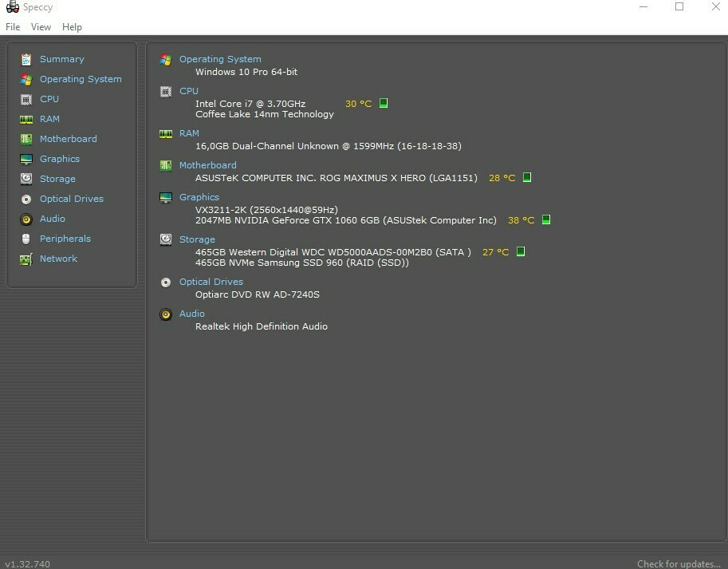Open the File menu
Viewport: 728px width, 569px height.
pos(13,26)
